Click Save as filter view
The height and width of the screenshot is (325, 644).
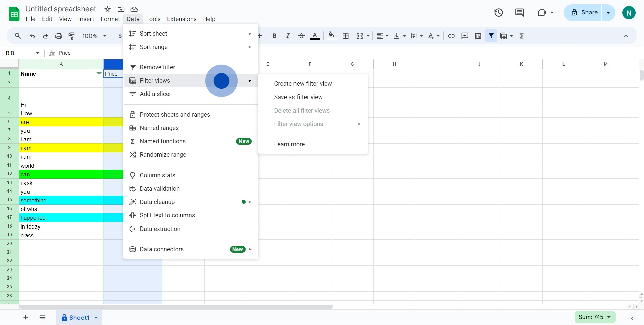click(x=313, y=97)
